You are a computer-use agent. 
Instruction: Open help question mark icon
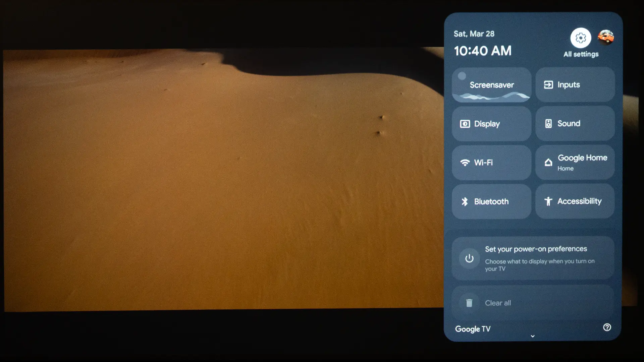tap(607, 327)
